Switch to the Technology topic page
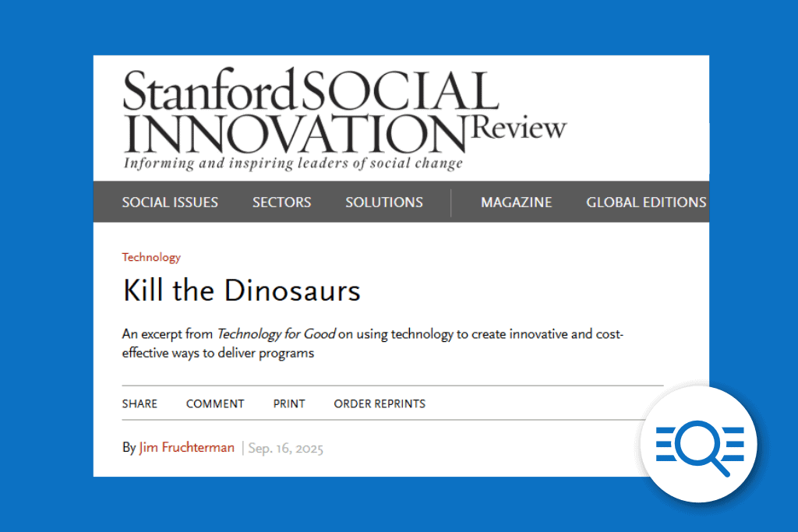 pyautogui.click(x=151, y=257)
